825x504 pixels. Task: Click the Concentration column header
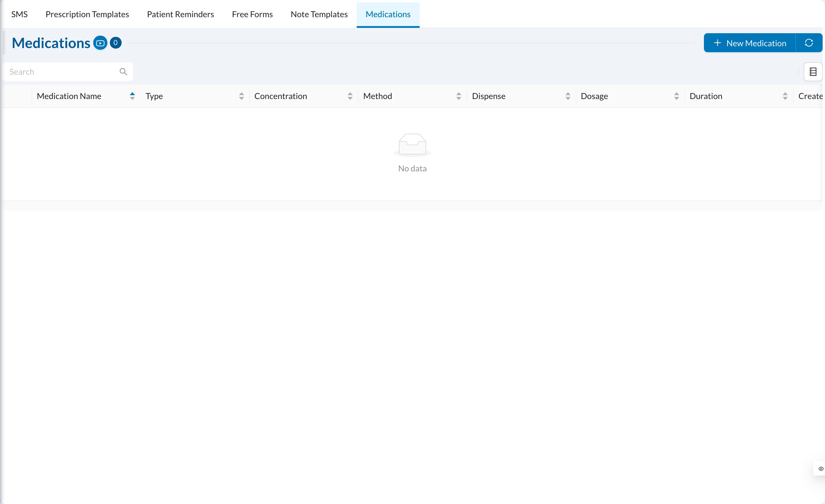pos(304,96)
